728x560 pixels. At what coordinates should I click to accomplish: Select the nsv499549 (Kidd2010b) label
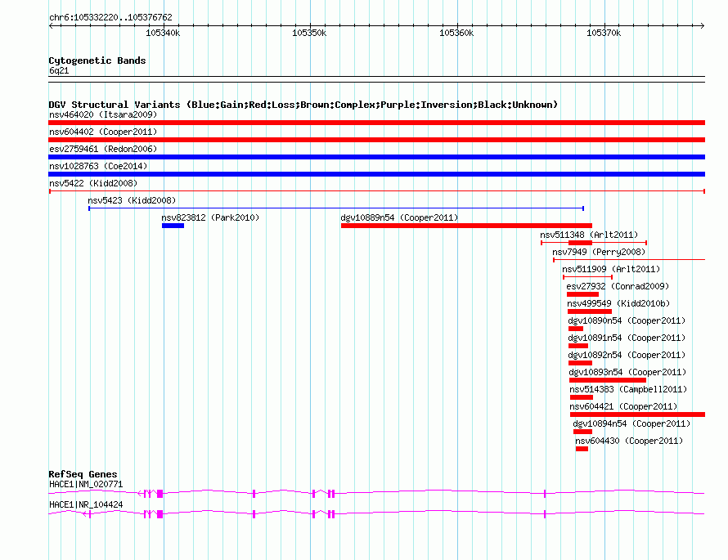click(x=619, y=303)
